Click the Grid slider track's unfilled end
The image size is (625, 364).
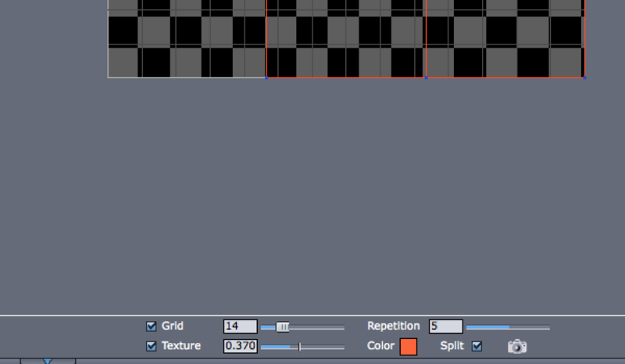point(317,328)
